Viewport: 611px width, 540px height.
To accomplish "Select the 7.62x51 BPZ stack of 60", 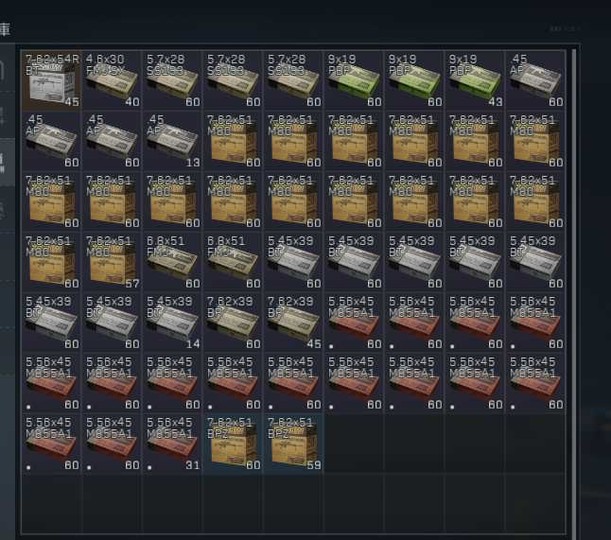I will (233, 443).
